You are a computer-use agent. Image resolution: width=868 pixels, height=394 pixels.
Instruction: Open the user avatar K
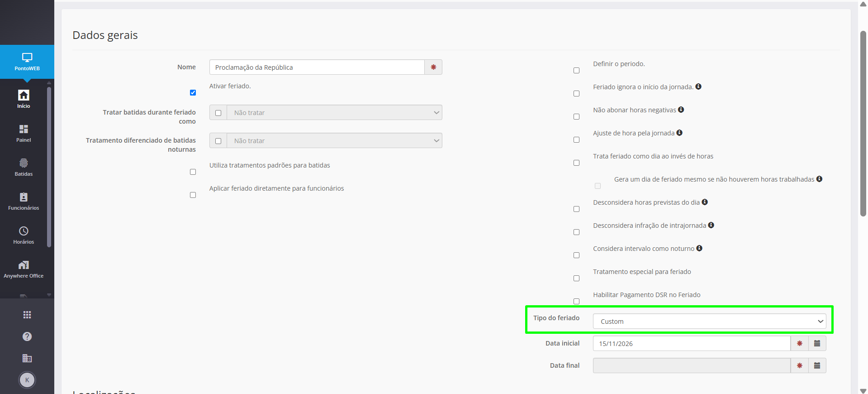point(27,380)
